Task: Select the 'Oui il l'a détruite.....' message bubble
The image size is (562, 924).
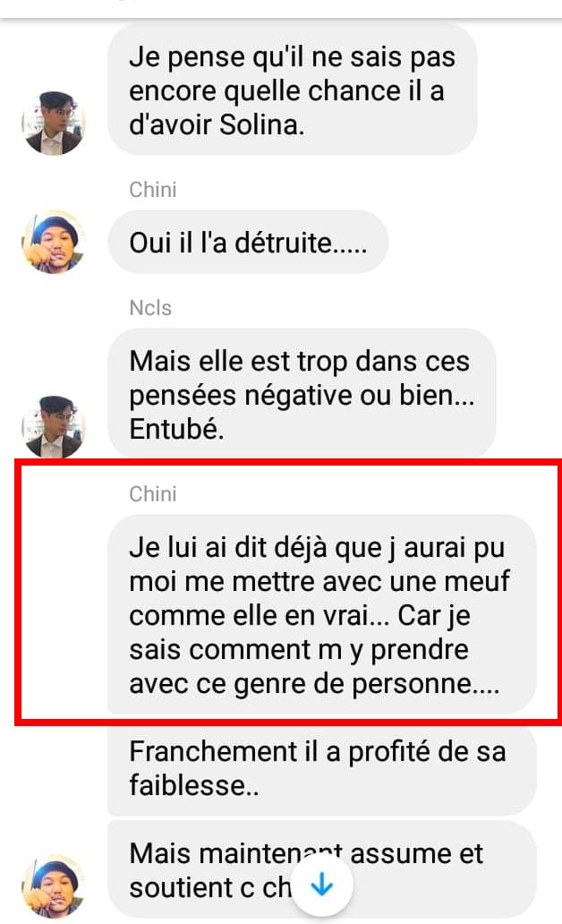Action: pyautogui.click(x=248, y=243)
